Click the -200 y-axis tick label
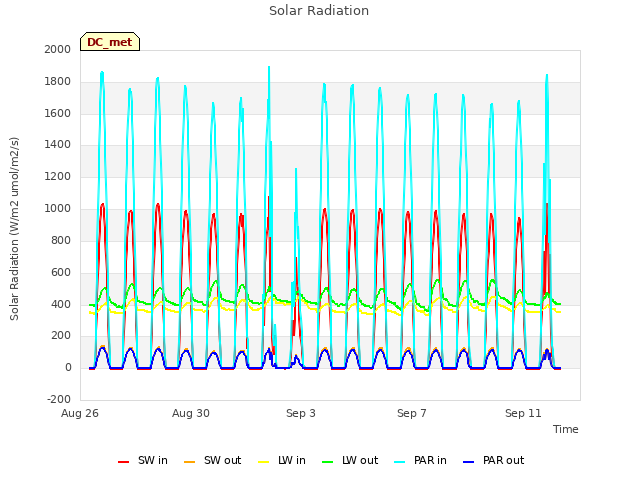This screenshot has height=480, width=640. pyautogui.click(x=59, y=400)
